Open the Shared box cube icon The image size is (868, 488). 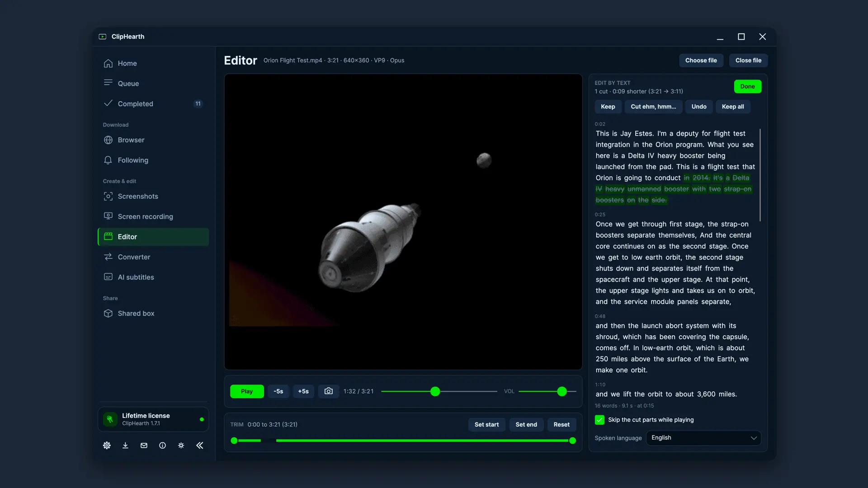(108, 313)
